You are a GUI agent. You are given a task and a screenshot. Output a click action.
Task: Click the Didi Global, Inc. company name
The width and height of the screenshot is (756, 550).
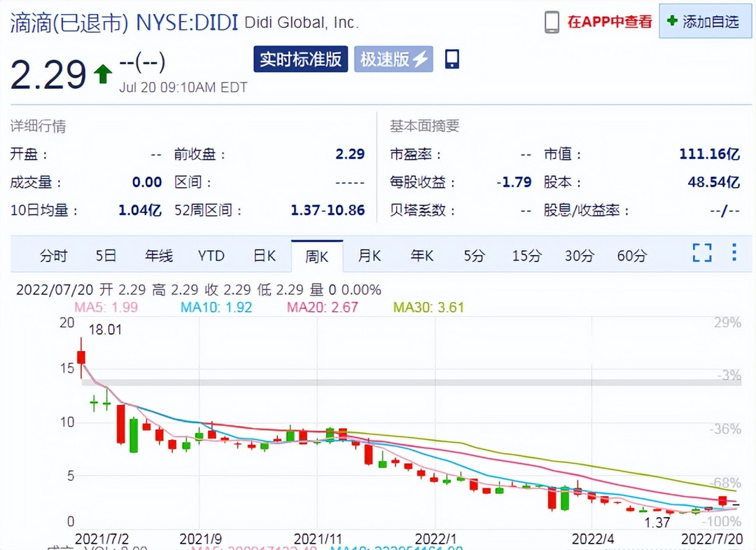(301, 22)
